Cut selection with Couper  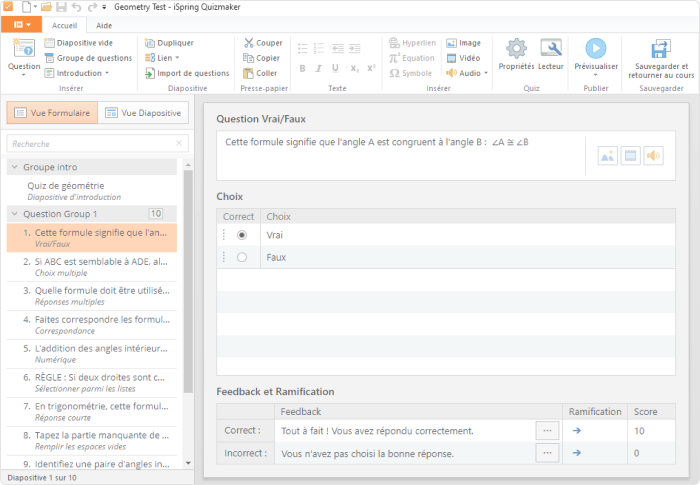[x=263, y=43]
